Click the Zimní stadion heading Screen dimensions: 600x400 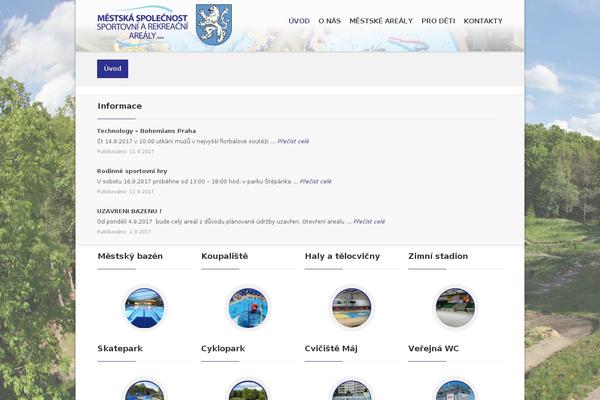click(x=438, y=256)
